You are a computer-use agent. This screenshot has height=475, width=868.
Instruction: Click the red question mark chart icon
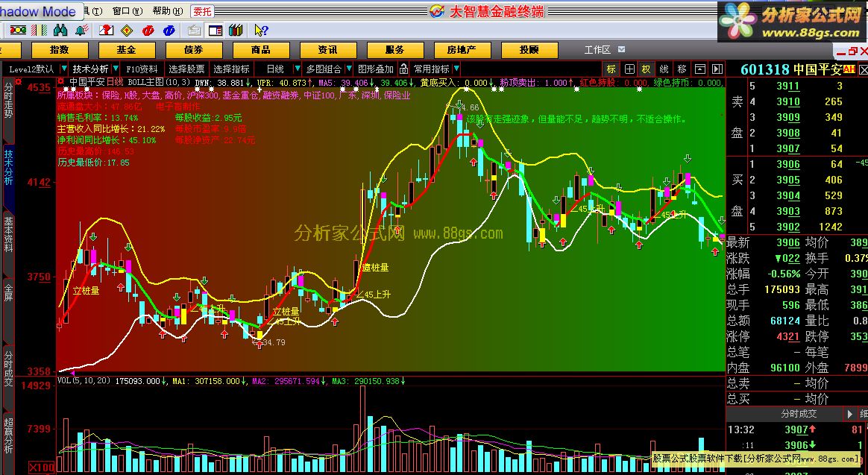click(107, 30)
